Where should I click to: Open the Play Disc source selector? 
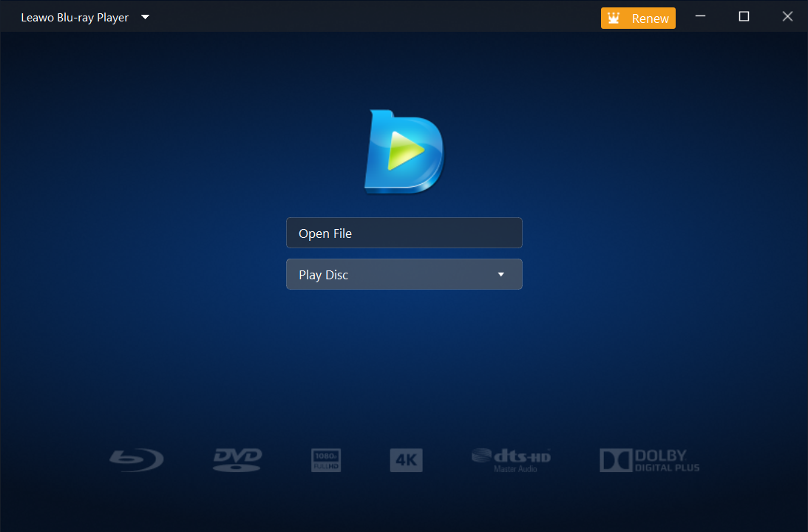(404, 274)
